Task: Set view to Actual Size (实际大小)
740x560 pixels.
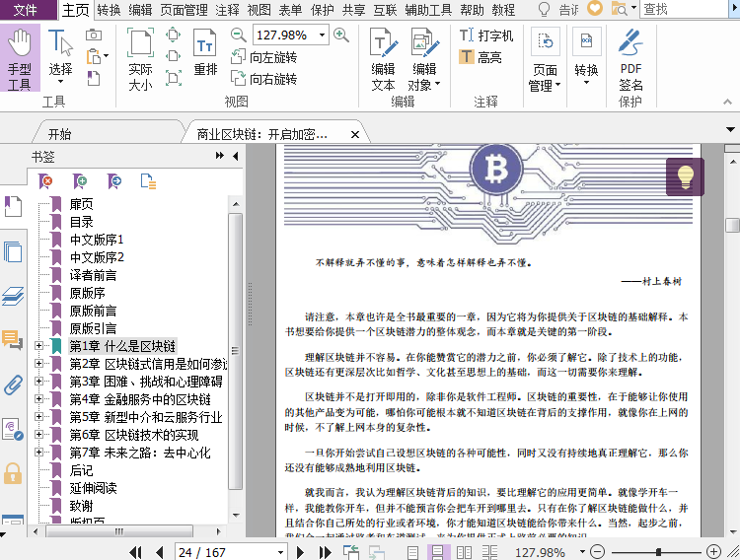Action: point(140,59)
